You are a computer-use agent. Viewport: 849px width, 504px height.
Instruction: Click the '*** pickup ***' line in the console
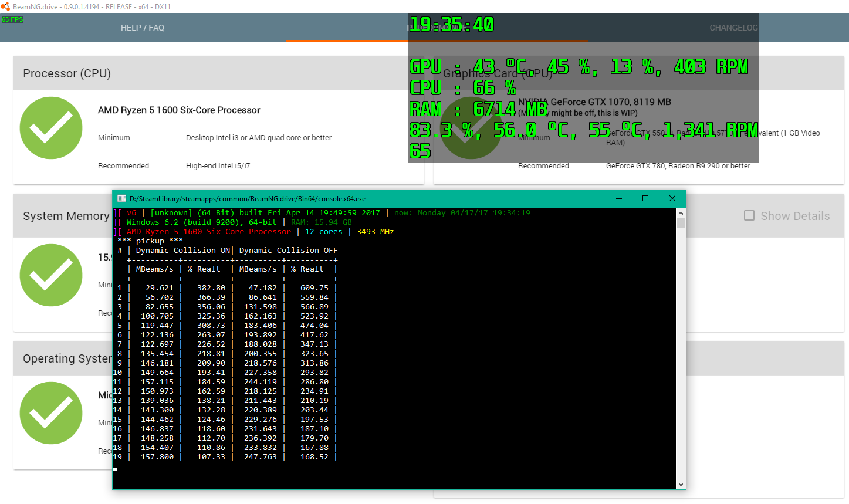coord(150,241)
